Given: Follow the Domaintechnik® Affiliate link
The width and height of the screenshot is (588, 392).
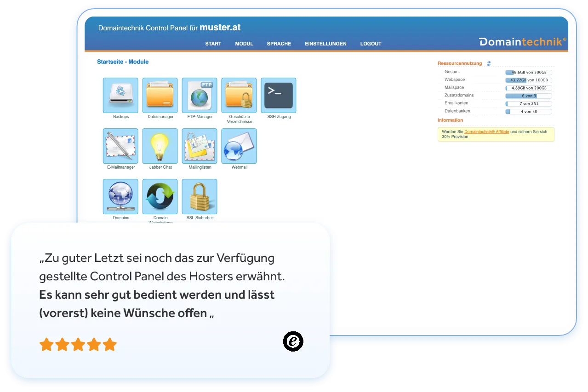Looking at the screenshot, I should [486, 131].
